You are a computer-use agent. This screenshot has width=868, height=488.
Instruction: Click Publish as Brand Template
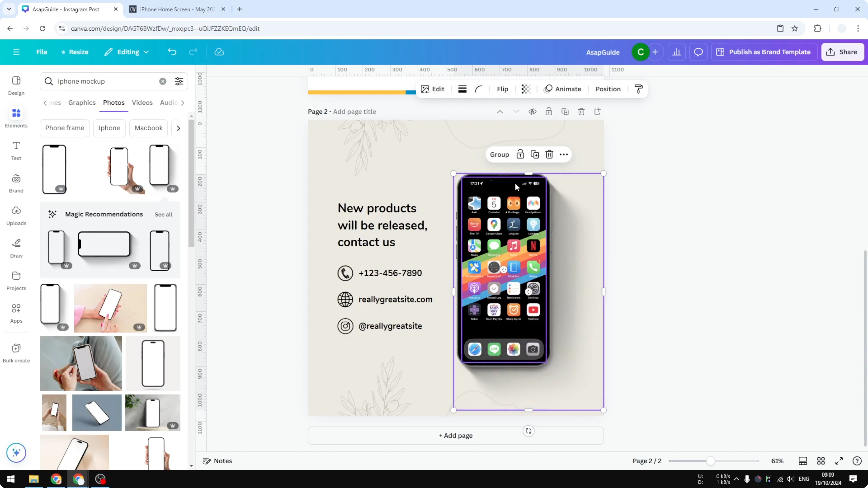click(x=764, y=52)
